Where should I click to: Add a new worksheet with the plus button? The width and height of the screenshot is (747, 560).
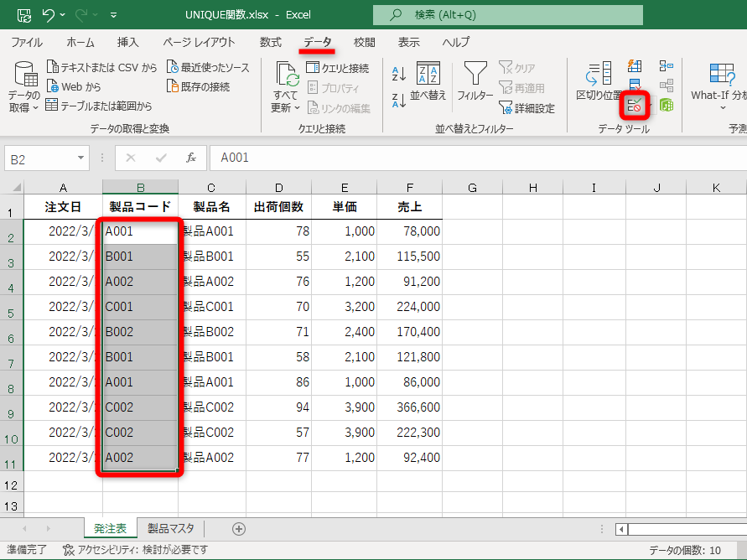(x=238, y=529)
